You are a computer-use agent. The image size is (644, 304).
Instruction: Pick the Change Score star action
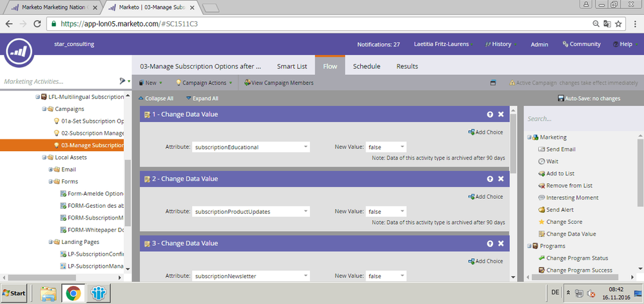(x=564, y=222)
